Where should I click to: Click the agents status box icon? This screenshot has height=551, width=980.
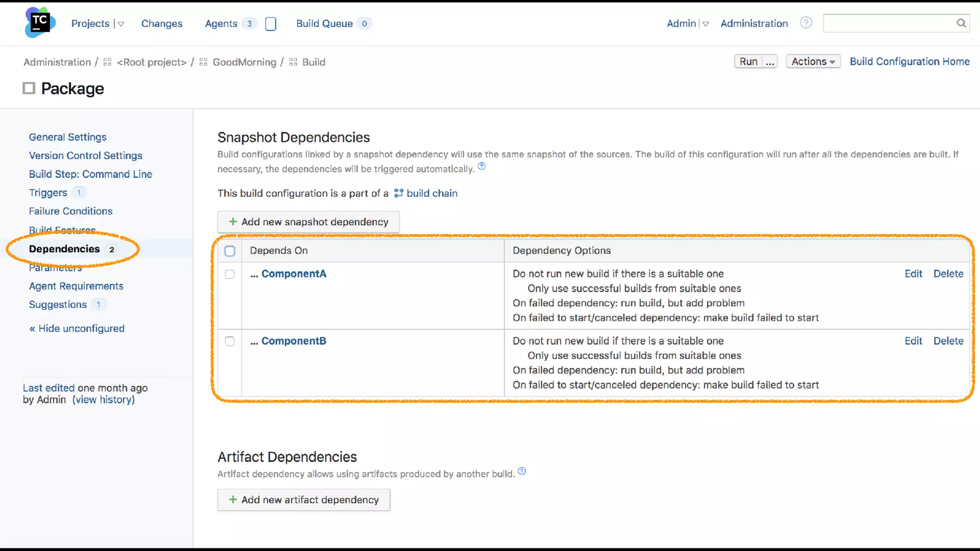tap(270, 24)
